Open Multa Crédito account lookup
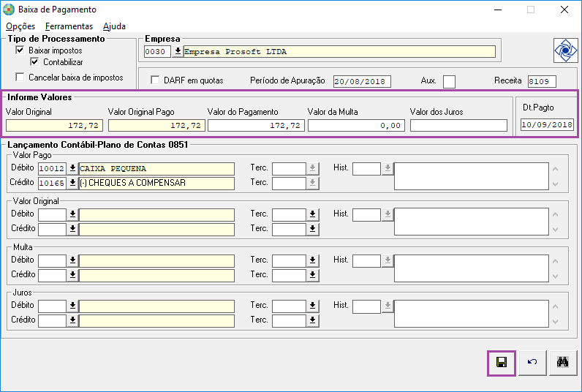Viewport: 582px width, 392px height. (73, 275)
